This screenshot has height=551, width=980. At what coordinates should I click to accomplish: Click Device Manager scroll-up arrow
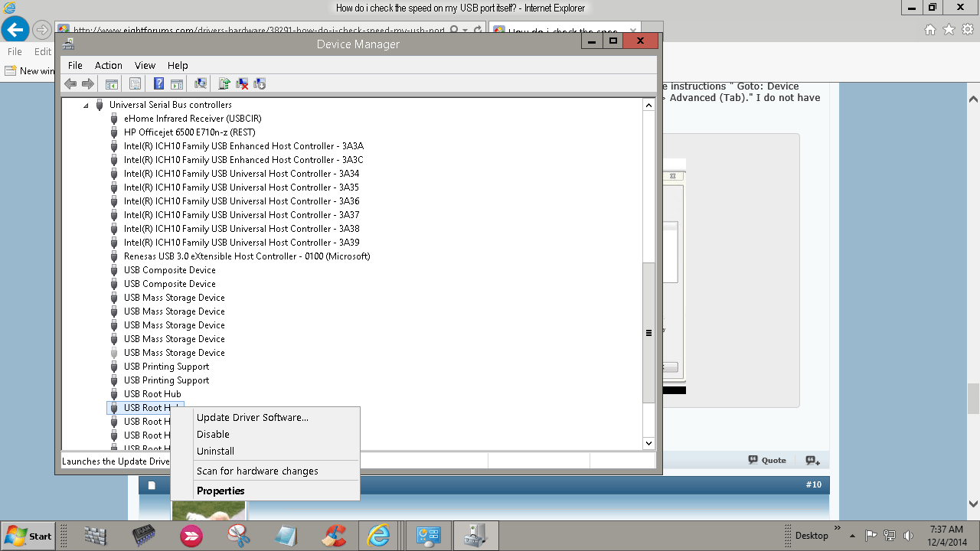[648, 105]
